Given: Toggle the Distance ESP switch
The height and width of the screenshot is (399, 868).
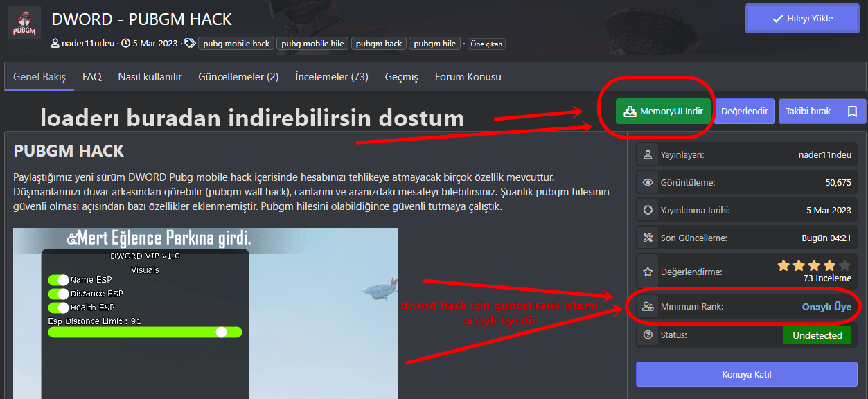Looking at the screenshot, I should pyautogui.click(x=58, y=294).
